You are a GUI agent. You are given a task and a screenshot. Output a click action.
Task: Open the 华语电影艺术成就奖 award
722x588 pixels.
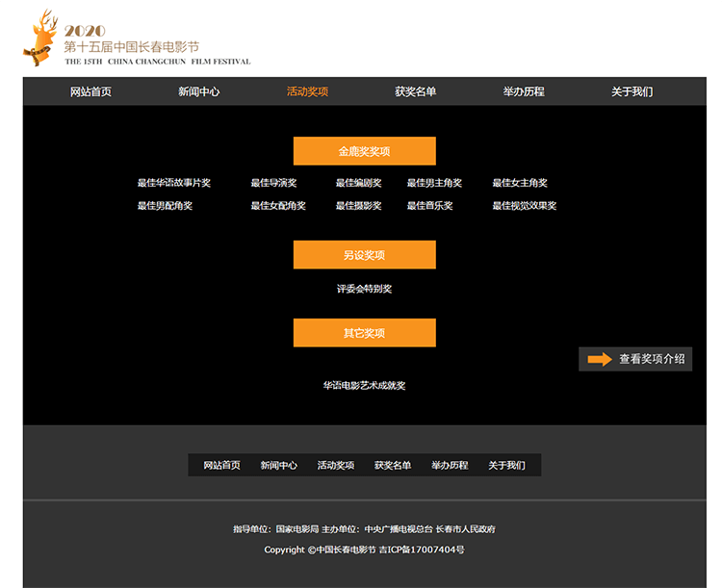click(x=364, y=385)
